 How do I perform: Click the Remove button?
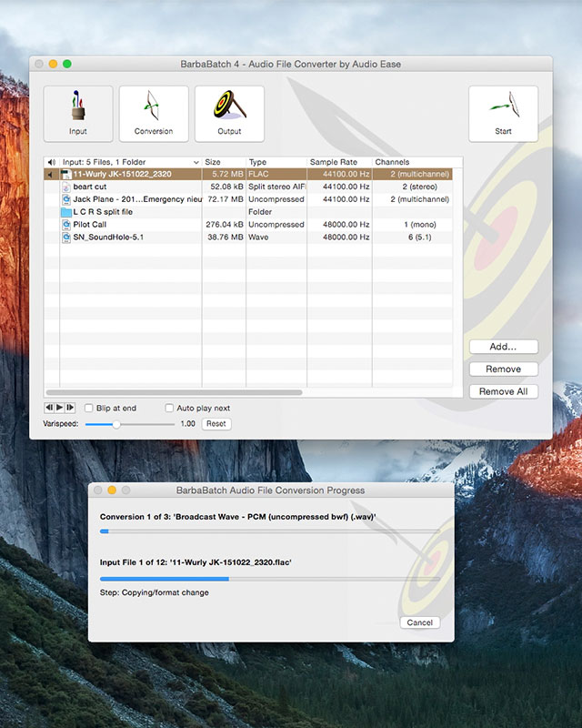click(x=504, y=369)
